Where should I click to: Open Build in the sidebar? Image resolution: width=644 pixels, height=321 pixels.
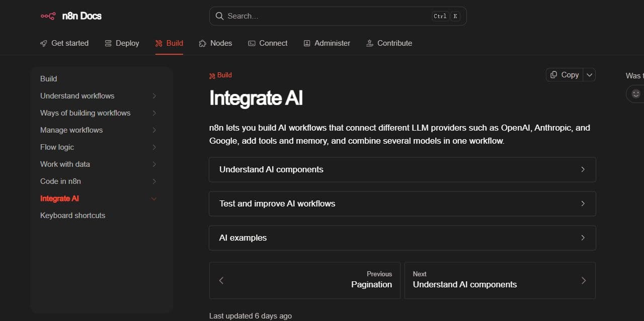click(49, 79)
